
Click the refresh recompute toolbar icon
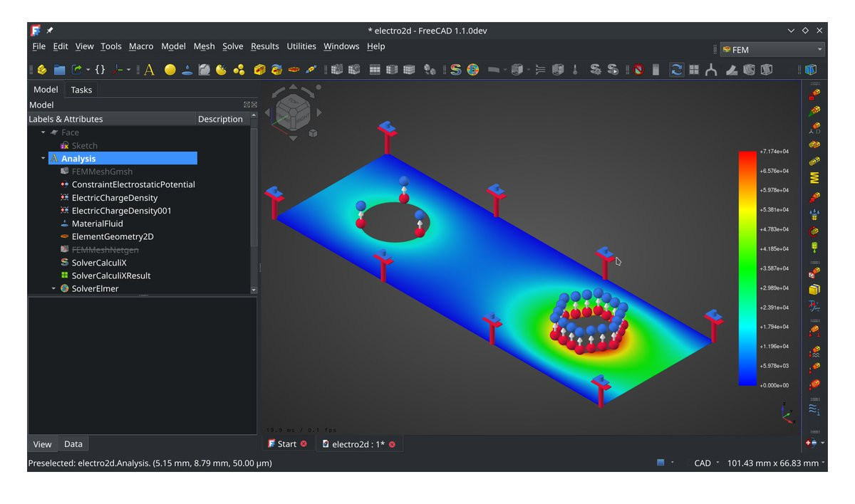pyautogui.click(x=676, y=70)
